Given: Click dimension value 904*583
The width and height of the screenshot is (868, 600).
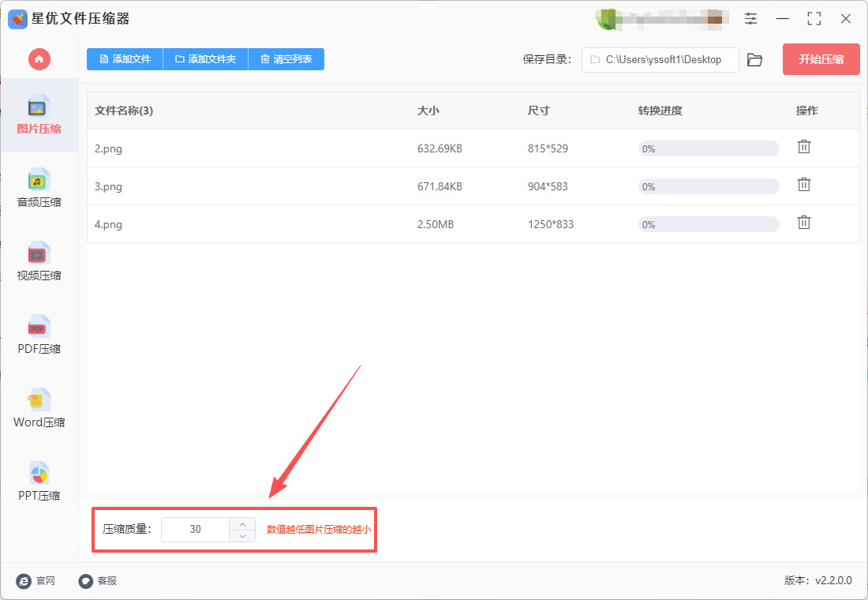Looking at the screenshot, I should [548, 186].
